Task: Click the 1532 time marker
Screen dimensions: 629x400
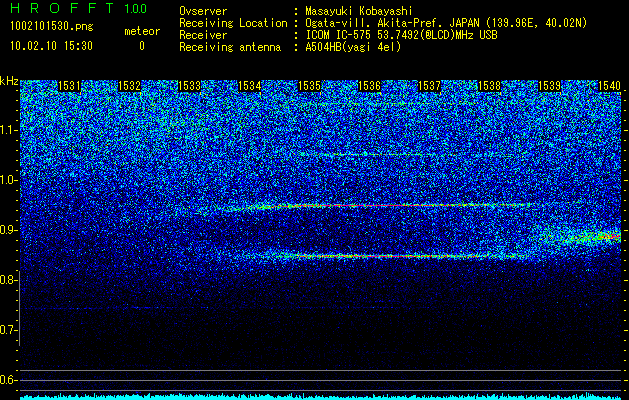Action: 130,86
